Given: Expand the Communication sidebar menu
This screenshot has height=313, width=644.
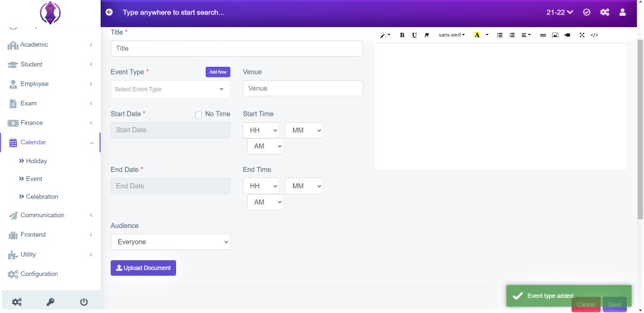Looking at the screenshot, I should pyautogui.click(x=50, y=215).
